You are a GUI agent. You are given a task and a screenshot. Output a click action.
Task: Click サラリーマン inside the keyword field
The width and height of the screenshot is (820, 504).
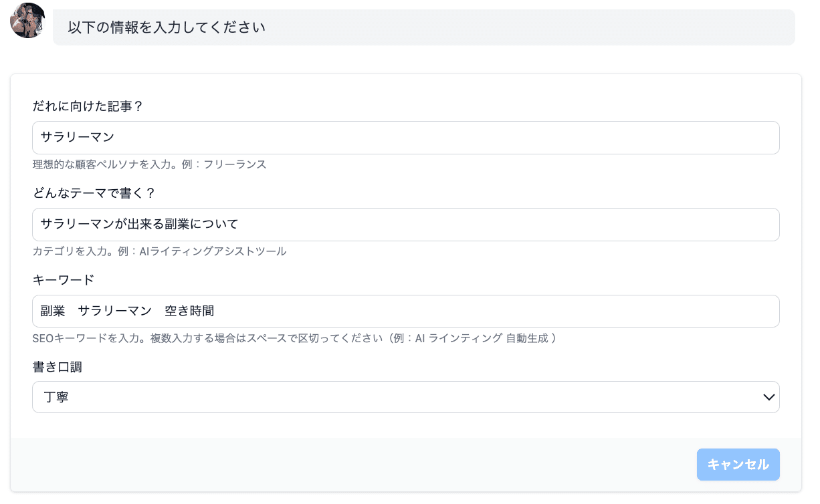pyautogui.click(x=114, y=311)
